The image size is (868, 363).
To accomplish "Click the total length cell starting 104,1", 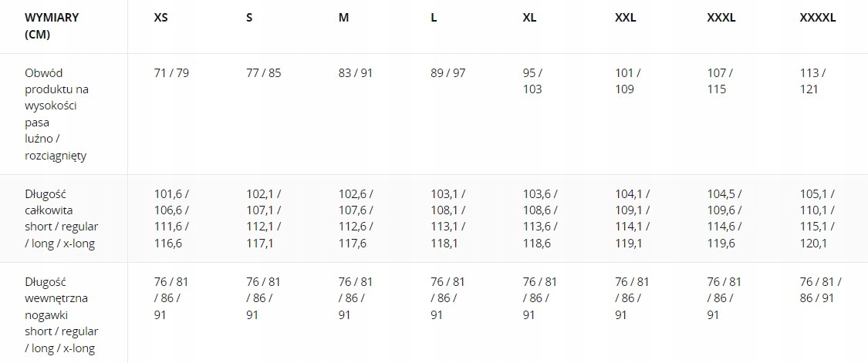I will pos(632,218).
